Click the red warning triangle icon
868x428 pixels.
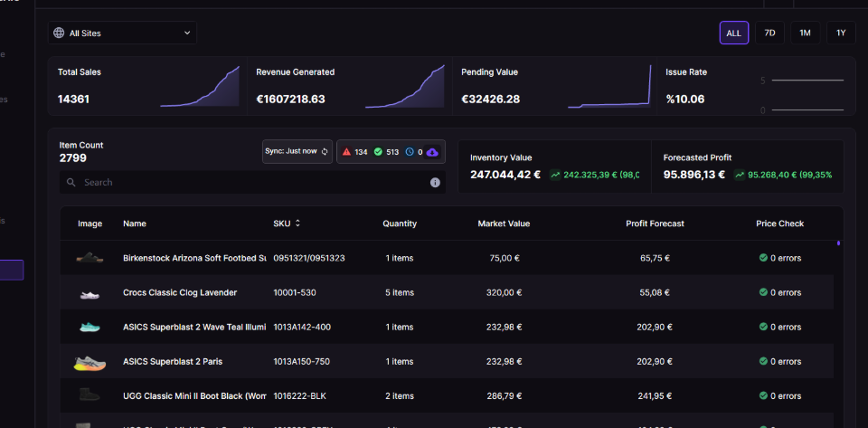pyautogui.click(x=346, y=152)
